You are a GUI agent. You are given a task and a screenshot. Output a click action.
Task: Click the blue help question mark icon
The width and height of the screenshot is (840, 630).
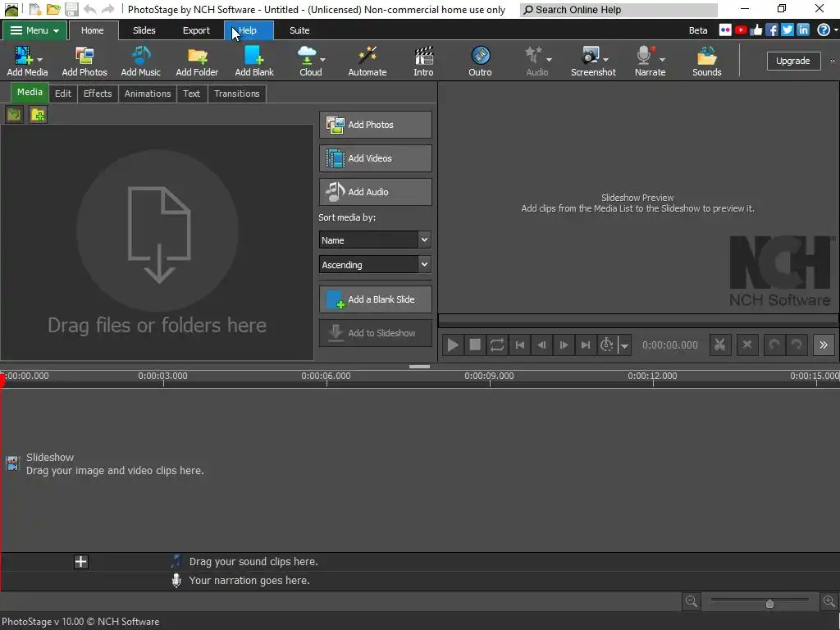tap(824, 30)
